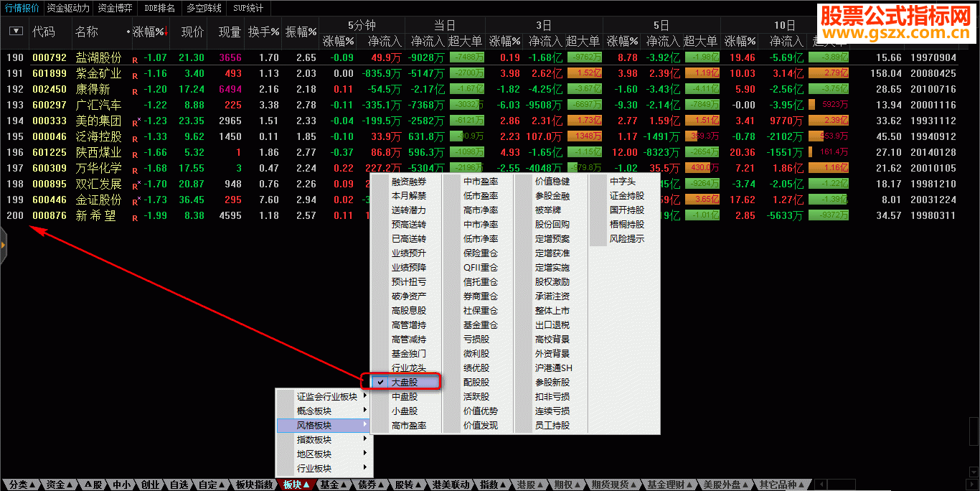Screen dimensions: 980x491
Task: Choose 小盘股 from the style menu
Action: [x=405, y=411]
